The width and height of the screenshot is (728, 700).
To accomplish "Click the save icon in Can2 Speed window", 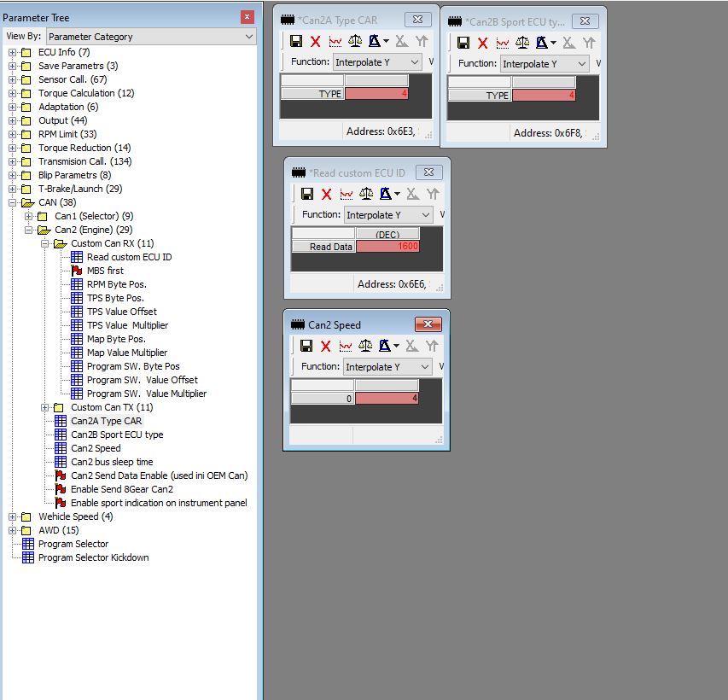I will pos(307,346).
